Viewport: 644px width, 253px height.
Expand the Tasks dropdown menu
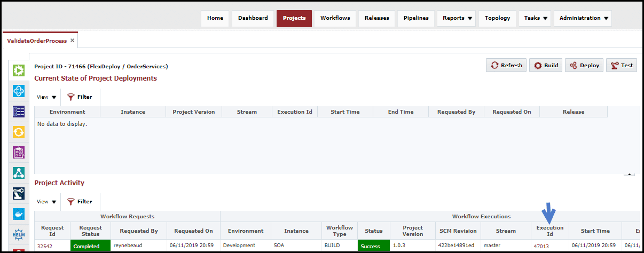(x=536, y=18)
